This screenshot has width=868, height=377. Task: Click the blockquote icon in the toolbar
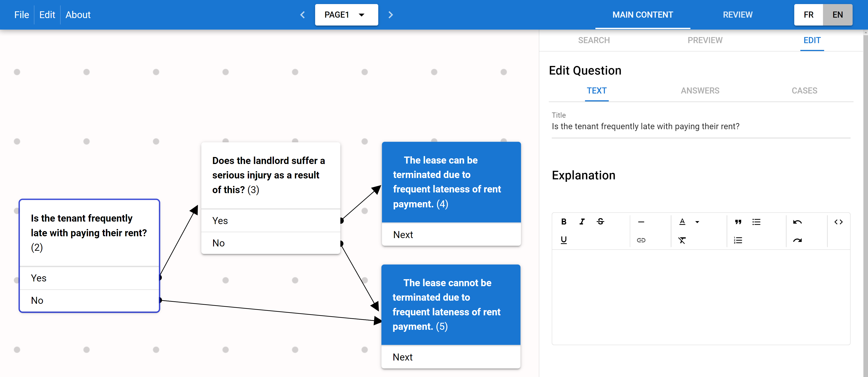click(x=738, y=222)
